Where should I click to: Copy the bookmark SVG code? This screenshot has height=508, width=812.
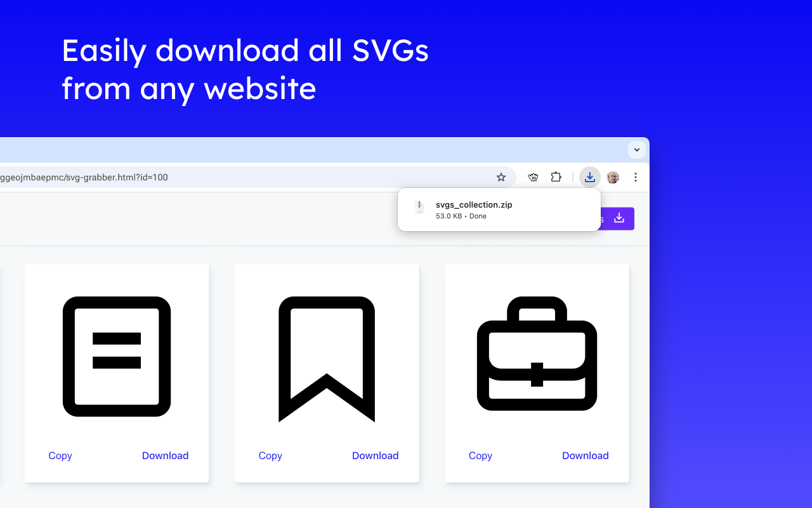(270, 455)
